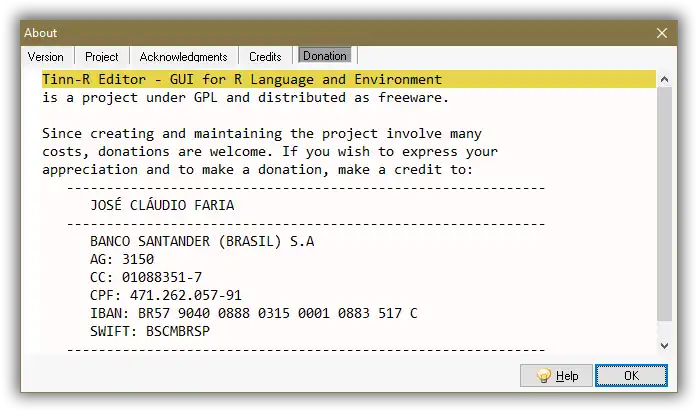Click the IBAN number line
The width and height of the screenshot is (698, 413).
tap(254, 313)
